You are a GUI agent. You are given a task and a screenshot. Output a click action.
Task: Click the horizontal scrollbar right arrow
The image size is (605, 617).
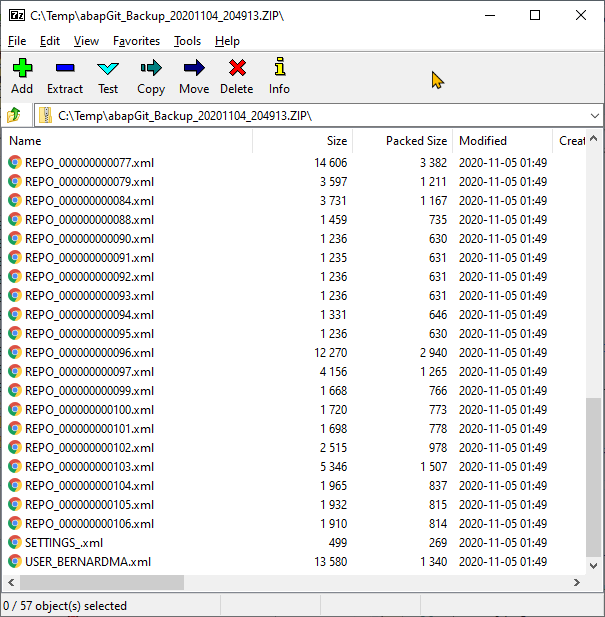click(577, 582)
